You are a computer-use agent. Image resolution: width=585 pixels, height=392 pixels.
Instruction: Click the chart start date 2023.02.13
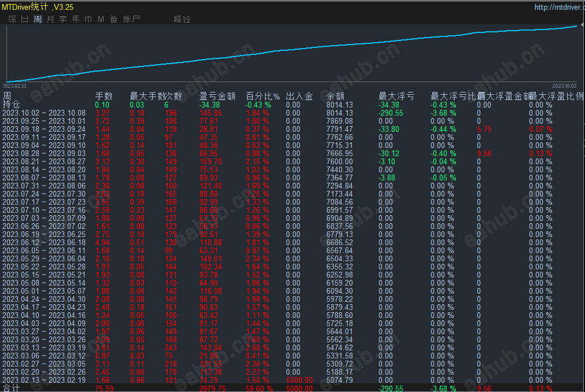(15, 86)
